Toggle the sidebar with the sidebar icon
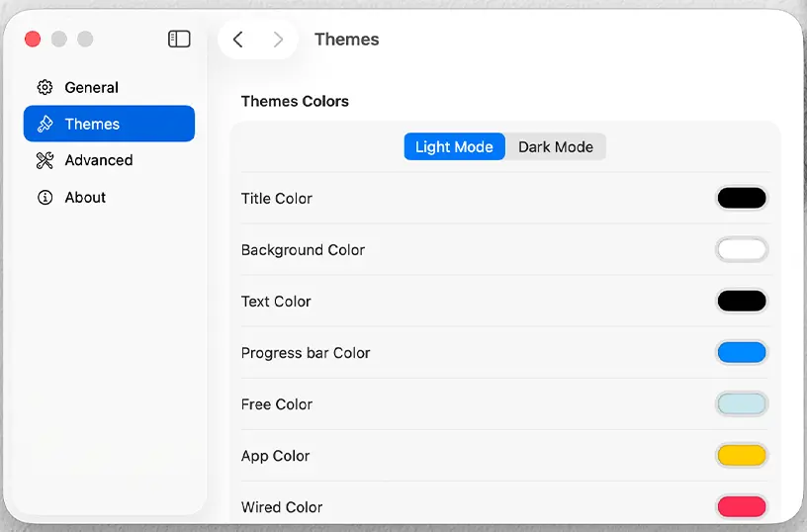807x532 pixels. click(x=179, y=39)
